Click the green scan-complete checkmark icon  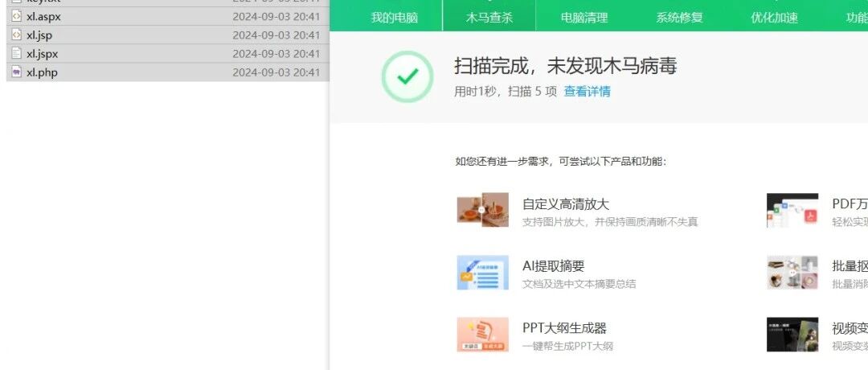407,76
